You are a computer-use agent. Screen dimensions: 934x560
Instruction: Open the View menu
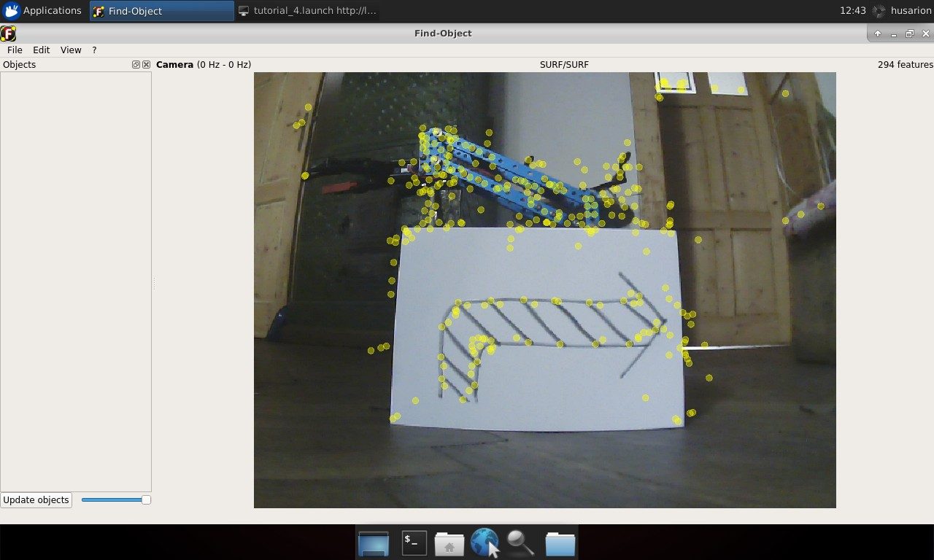click(x=71, y=50)
